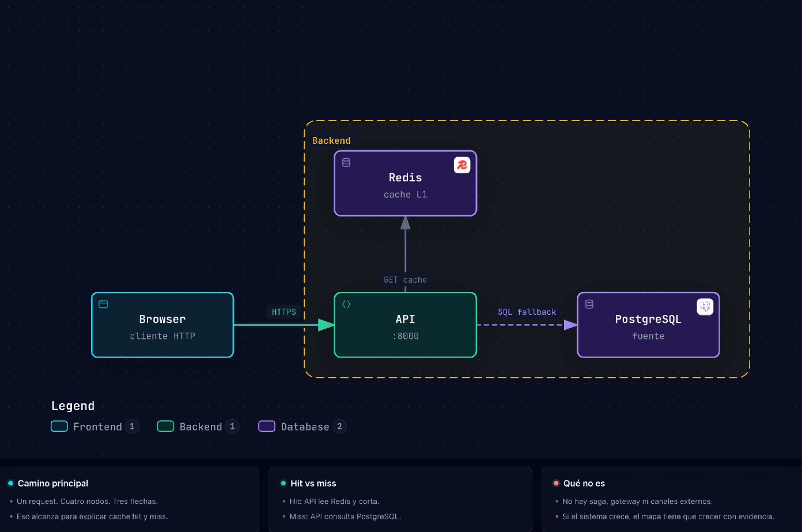
Task: Click the PostgreSQL elephant logo badge
Action: 705,307
